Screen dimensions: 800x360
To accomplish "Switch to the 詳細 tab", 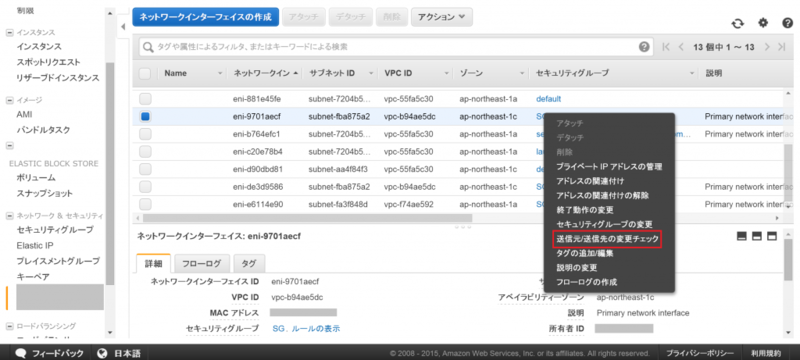I will [154, 263].
